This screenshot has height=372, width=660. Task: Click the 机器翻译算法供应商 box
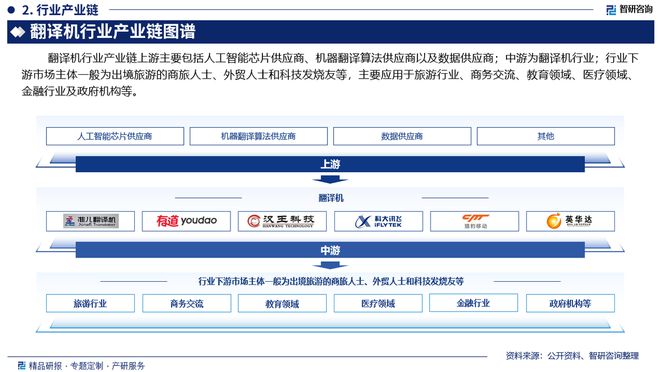258,136
